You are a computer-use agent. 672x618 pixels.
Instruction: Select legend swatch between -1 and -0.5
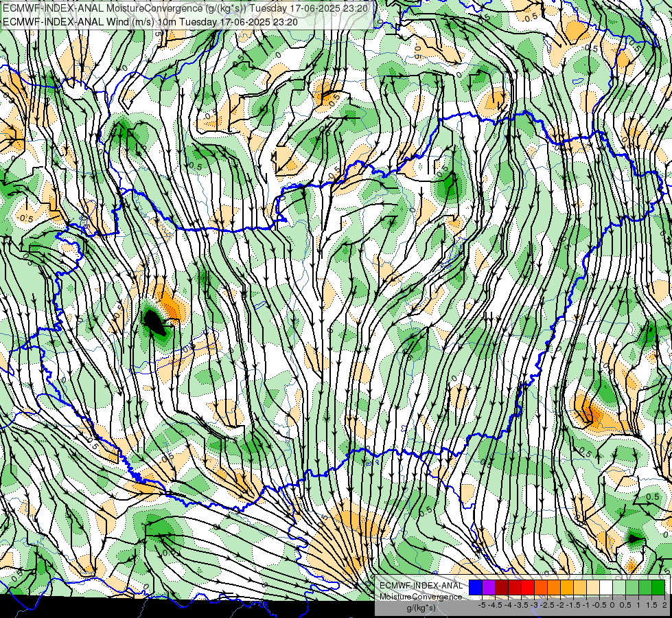click(593, 588)
